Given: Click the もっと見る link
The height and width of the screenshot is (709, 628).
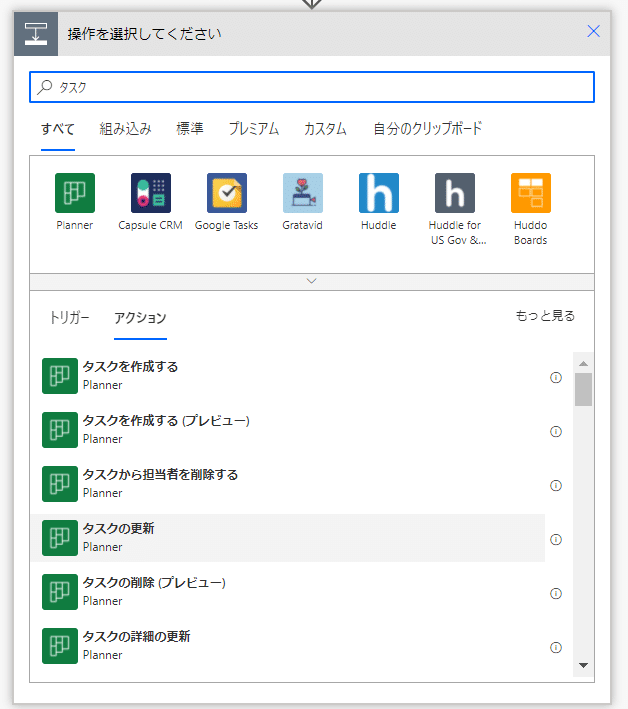Looking at the screenshot, I should click(x=545, y=316).
